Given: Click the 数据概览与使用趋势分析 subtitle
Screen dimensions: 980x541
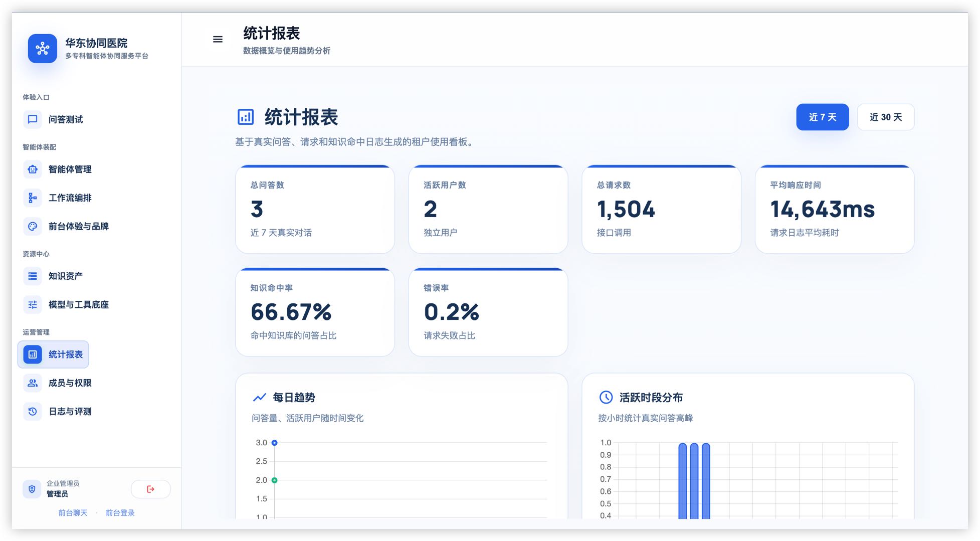Looking at the screenshot, I should (x=287, y=51).
